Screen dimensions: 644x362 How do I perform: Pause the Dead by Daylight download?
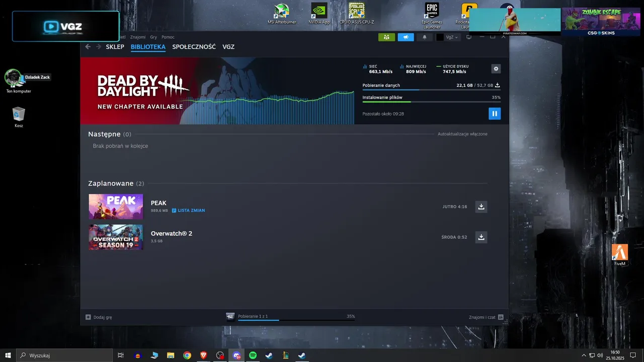[495, 114]
